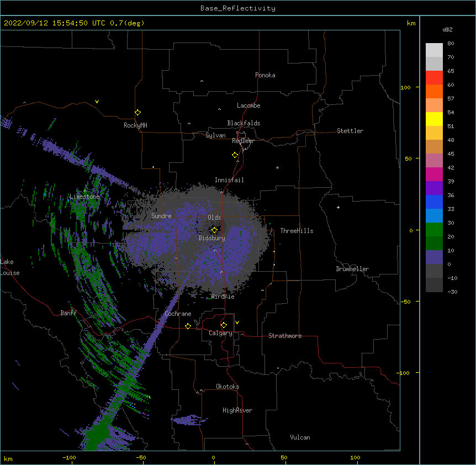This screenshot has width=476, height=465.
Task: Click the Drumheller city label
Action: click(x=352, y=269)
